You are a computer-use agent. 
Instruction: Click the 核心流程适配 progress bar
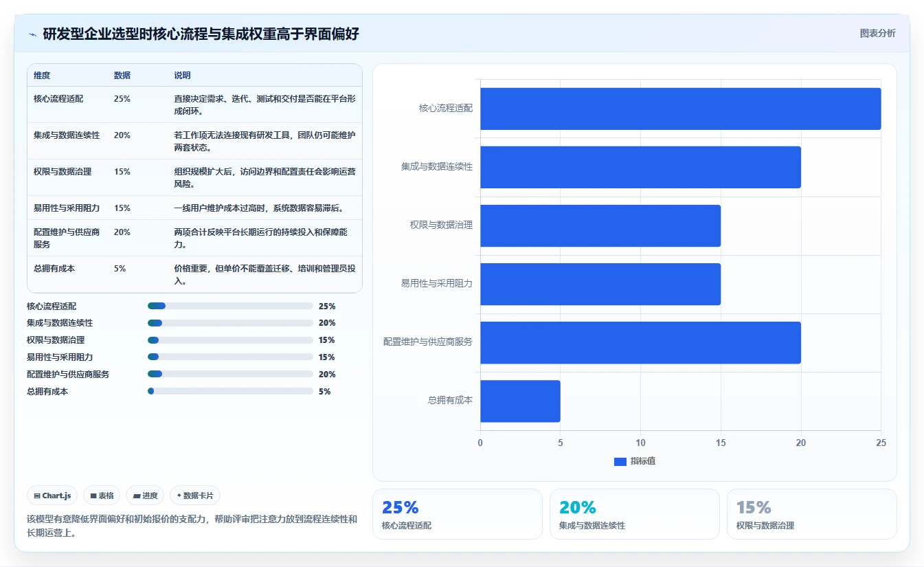coord(230,306)
